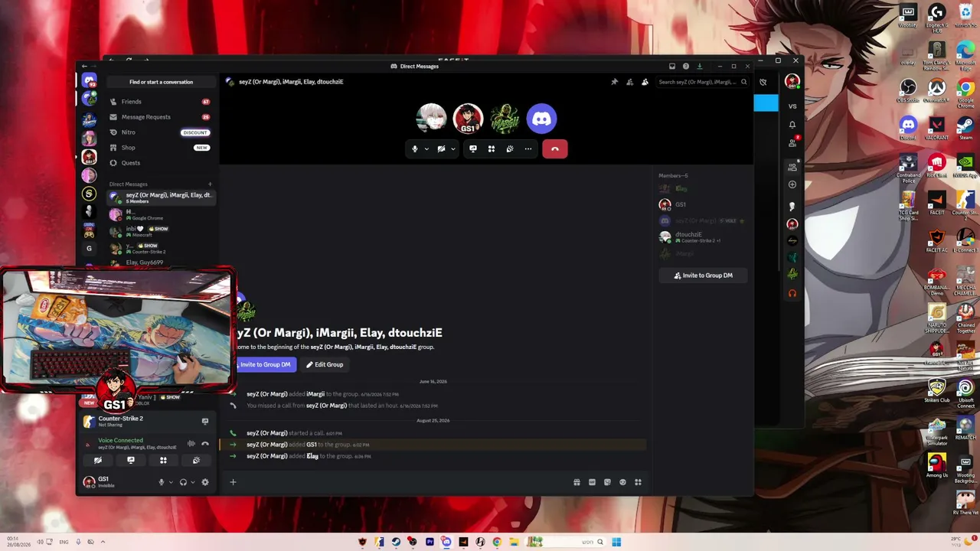Open the Elay, Guy6699 conversation
Image resolution: width=980 pixels, height=551 pixels.
(x=160, y=262)
